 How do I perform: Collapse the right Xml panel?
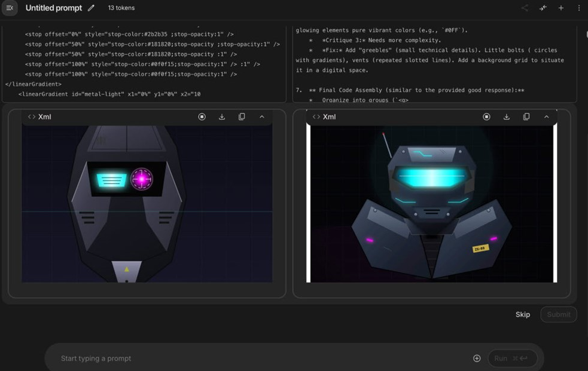coord(547,117)
